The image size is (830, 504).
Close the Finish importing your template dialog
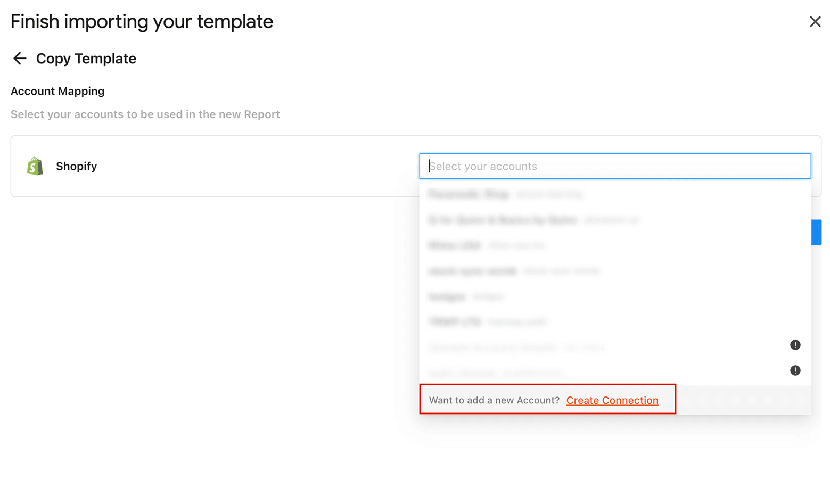tap(815, 22)
